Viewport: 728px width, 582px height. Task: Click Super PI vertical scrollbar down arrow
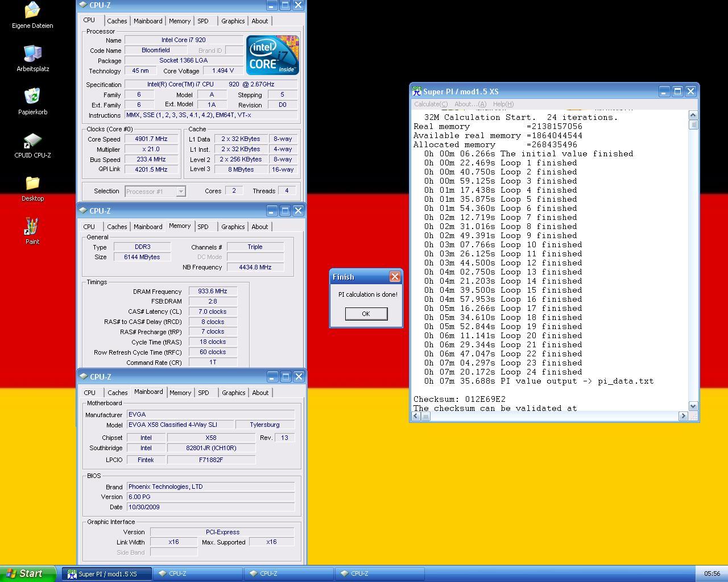693,406
